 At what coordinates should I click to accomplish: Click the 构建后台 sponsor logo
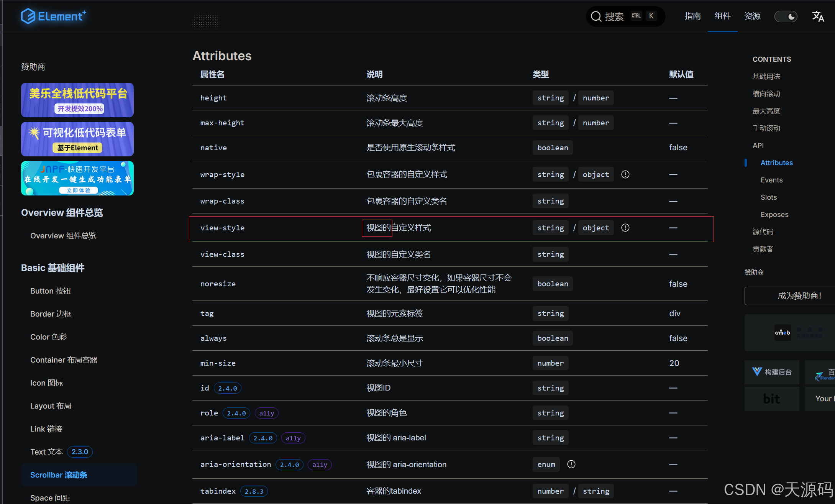click(x=772, y=372)
